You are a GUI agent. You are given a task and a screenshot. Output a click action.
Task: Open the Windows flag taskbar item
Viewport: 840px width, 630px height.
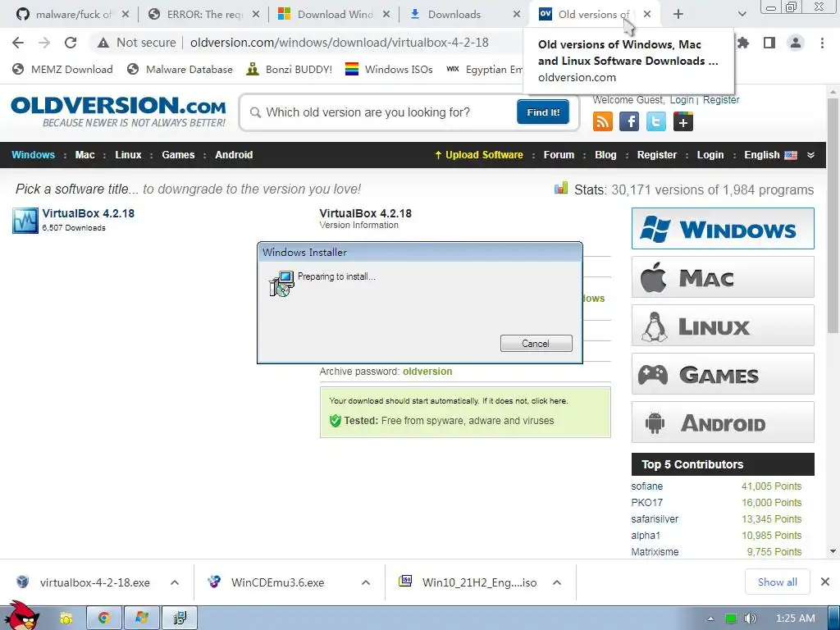pyautogui.click(x=141, y=619)
